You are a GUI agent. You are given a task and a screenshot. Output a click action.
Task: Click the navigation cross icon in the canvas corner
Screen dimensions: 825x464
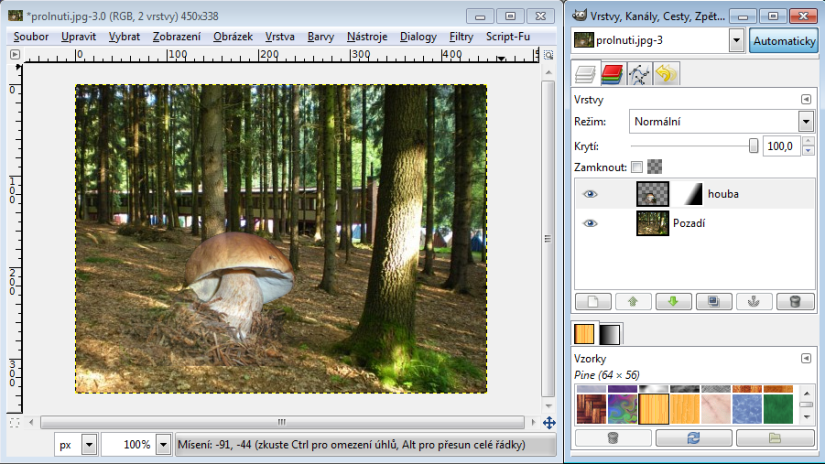(x=549, y=422)
